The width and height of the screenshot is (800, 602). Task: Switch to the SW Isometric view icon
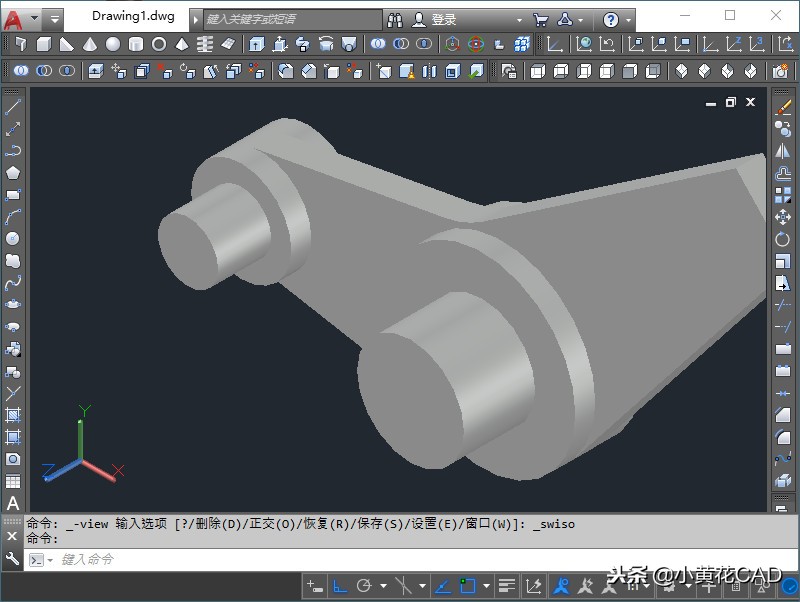coord(681,71)
